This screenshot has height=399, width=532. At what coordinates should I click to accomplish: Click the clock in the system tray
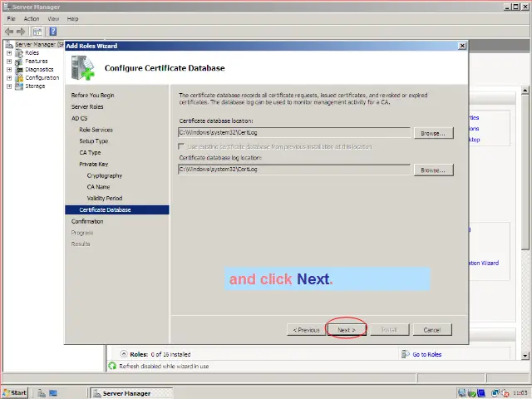520,393
